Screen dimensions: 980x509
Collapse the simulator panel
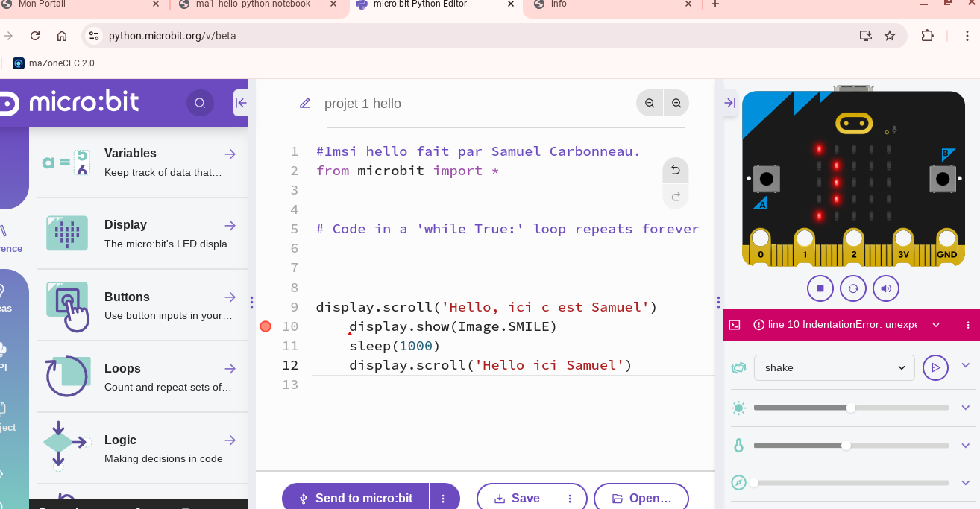(730, 103)
